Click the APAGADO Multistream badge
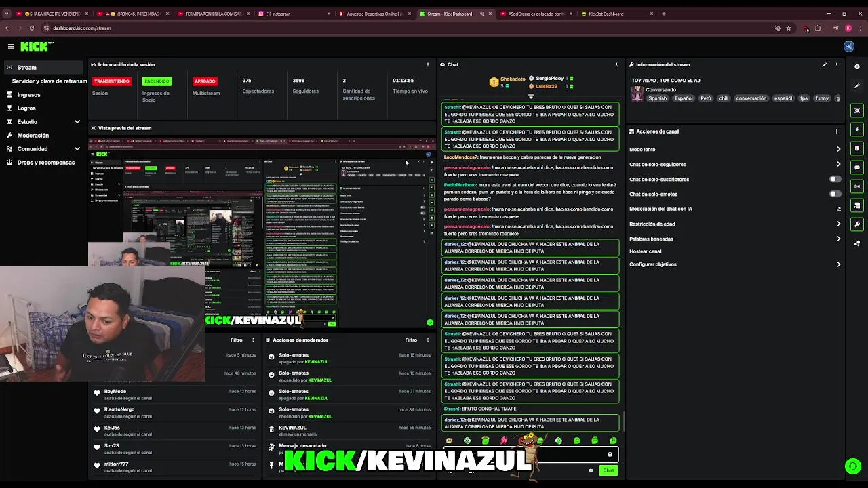 [x=205, y=81]
